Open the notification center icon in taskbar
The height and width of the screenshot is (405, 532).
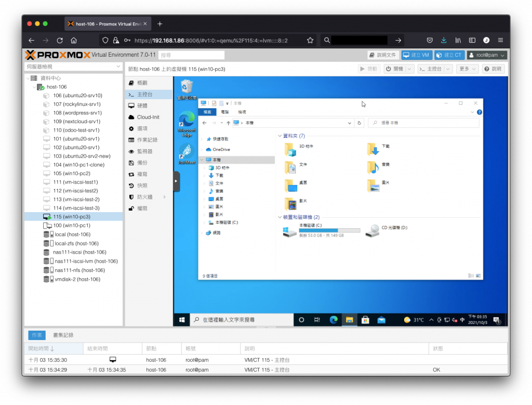click(497, 320)
